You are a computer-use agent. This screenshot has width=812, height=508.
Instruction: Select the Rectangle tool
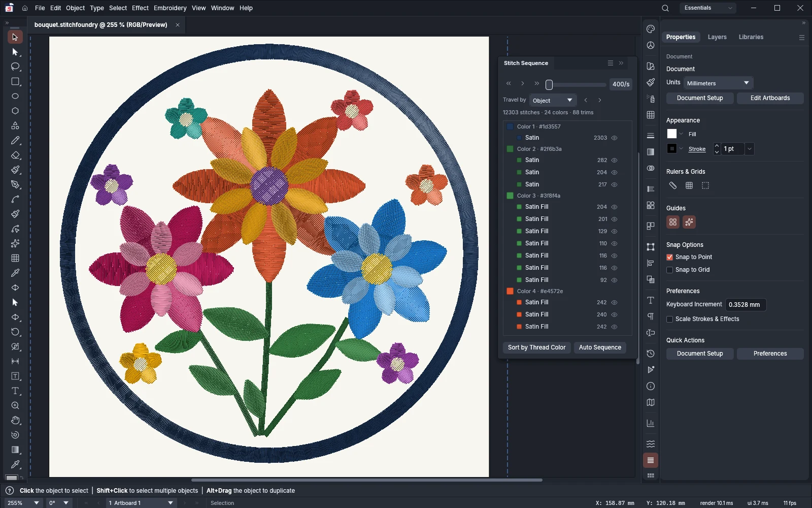(x=15, y=81)
